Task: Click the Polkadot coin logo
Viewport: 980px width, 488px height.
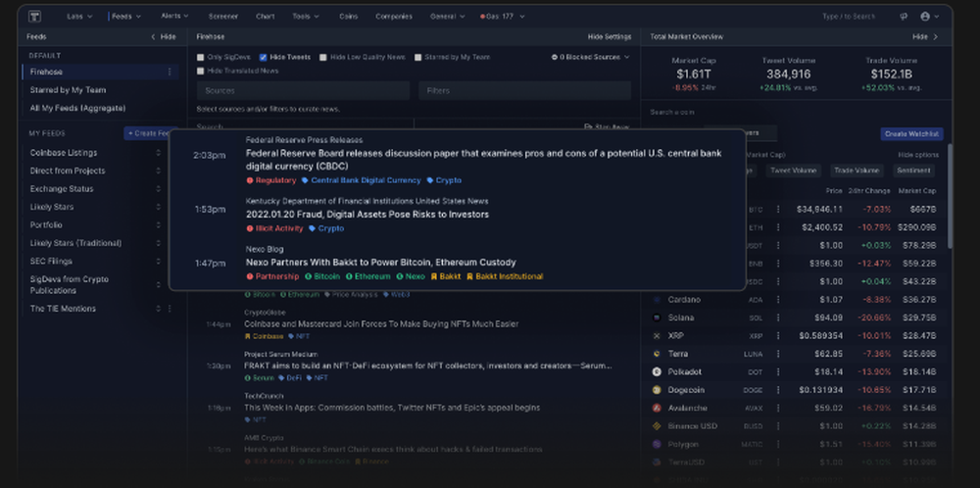Action: tap(657, 371)
